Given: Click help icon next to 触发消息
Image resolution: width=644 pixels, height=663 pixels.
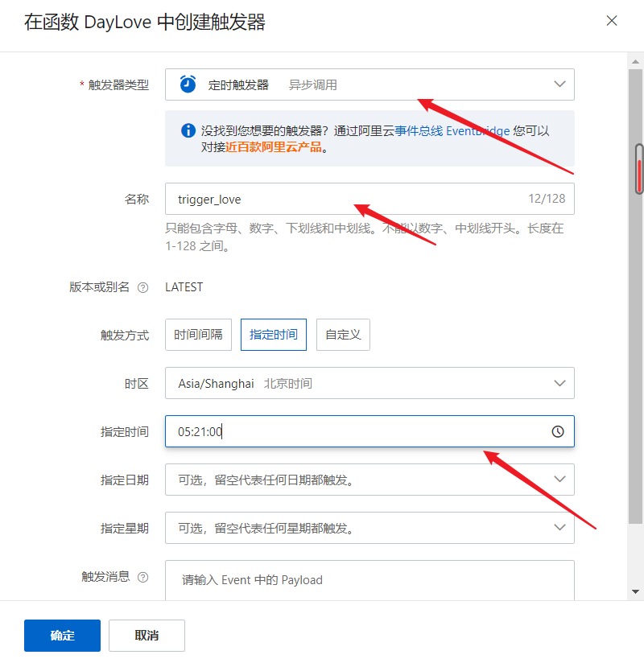Looking at the screenshot, I should (x=143, y=577).
